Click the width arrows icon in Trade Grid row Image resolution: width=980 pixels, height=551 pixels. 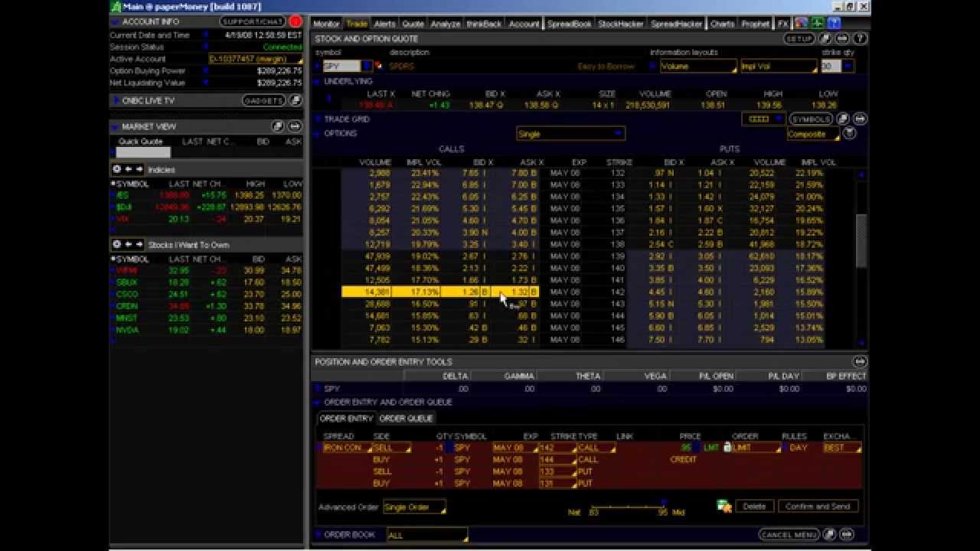(859, 119)
